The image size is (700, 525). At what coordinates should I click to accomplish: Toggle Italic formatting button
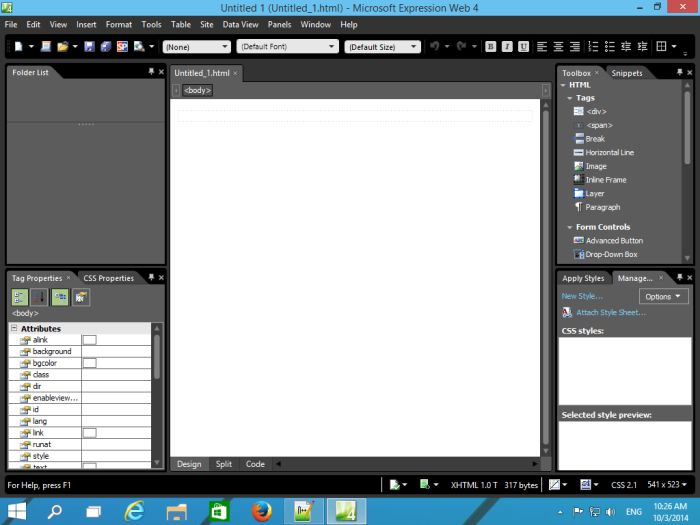(x=507, y=46)
